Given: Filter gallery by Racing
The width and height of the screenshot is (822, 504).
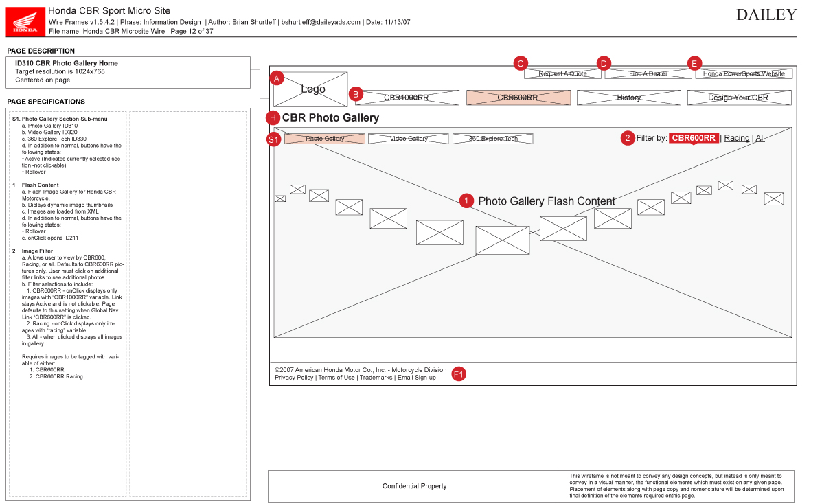Looking at the screenshot, I should [x=737, y=138].
